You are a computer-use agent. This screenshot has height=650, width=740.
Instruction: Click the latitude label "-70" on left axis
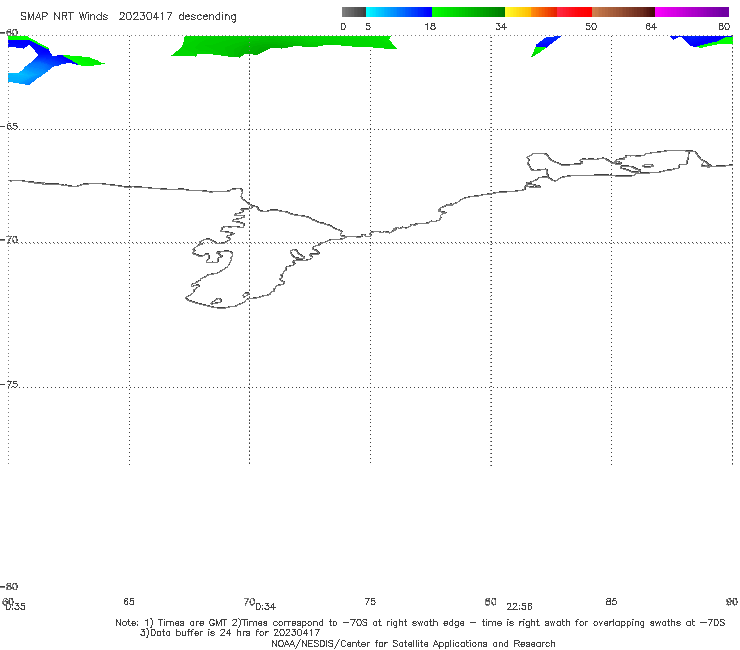(x=9, y=240)
